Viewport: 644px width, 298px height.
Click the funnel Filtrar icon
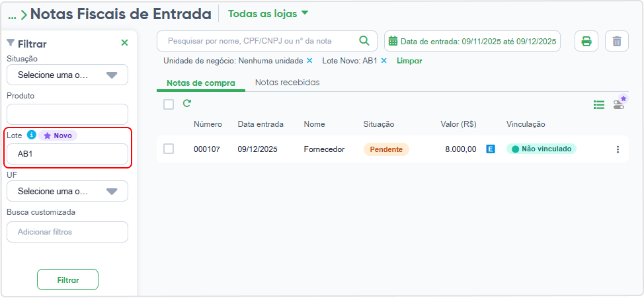[11, 43]
